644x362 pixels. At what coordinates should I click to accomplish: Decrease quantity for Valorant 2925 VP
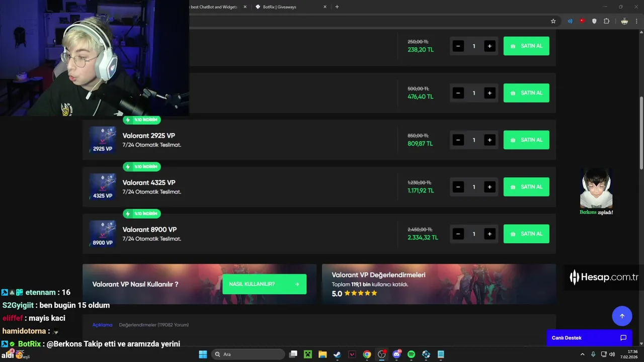tap(458, 140)
